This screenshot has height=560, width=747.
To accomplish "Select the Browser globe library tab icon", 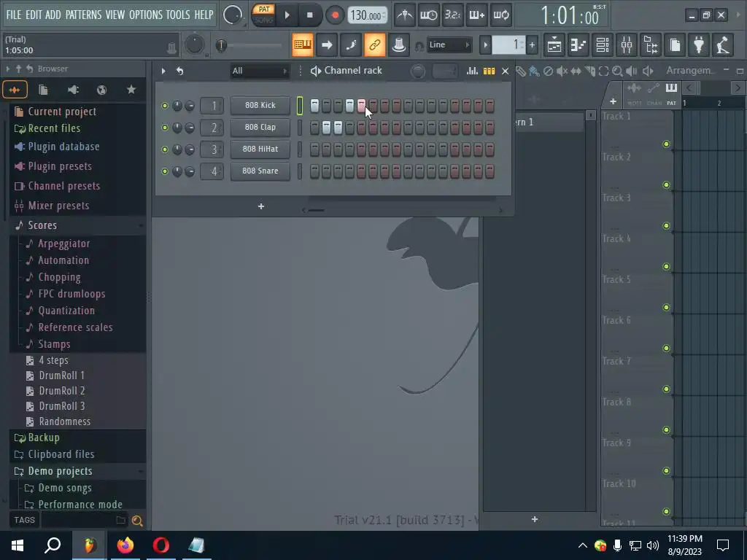I will (x=102, y=90).
